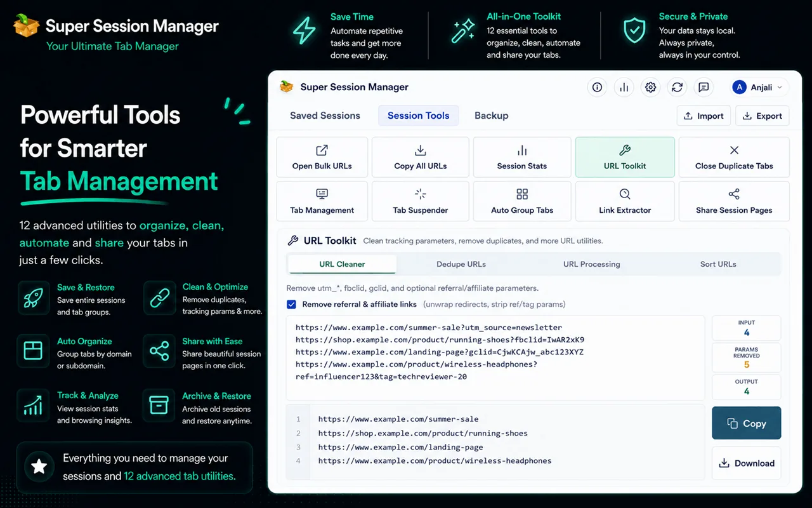Launch the Tab Suspender tool

tap(421, 201)
